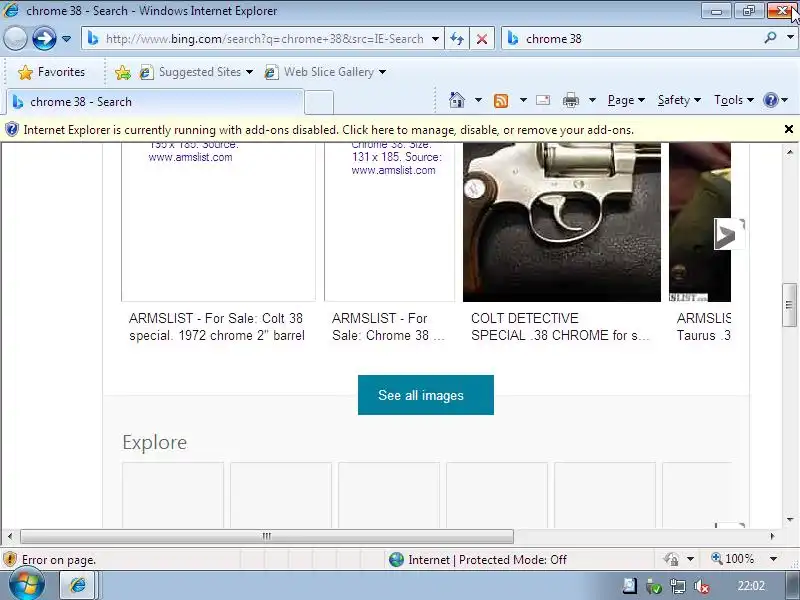
Task: Open COLT DETECTIVE SPECIAL .38 CHROME result
Action: (560, 327)
